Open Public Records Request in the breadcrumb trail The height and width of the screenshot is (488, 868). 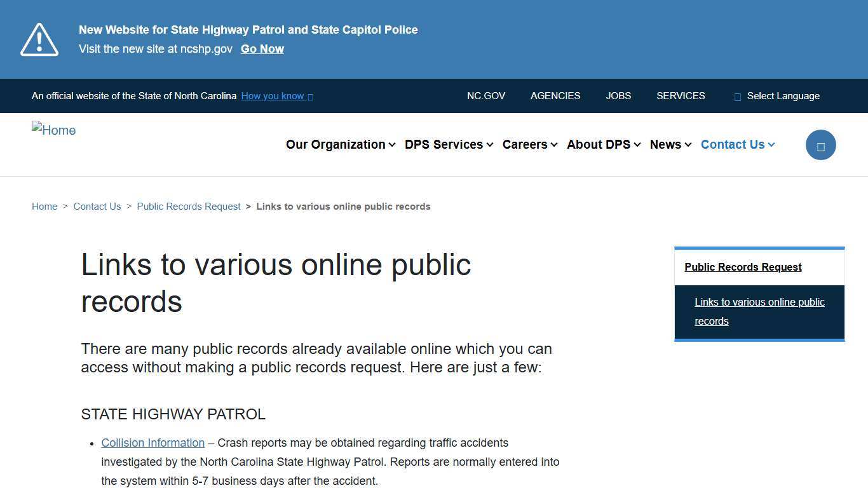click(x=189, y=206)
